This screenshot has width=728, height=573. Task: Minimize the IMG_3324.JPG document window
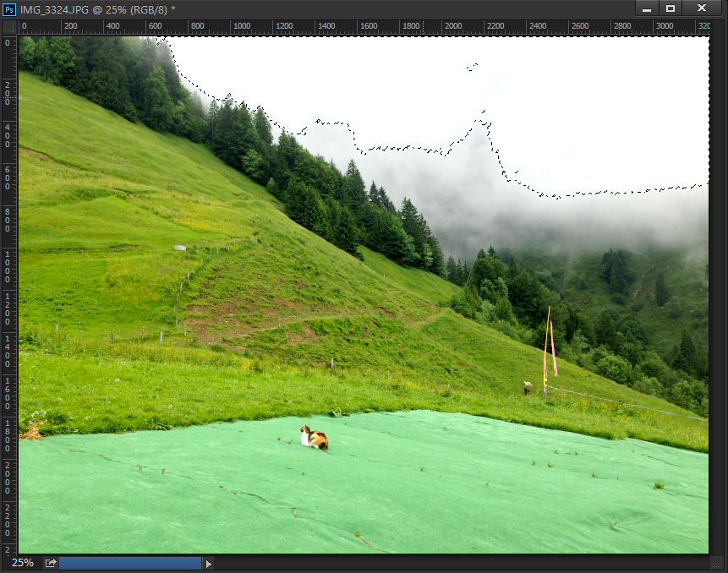647,8
